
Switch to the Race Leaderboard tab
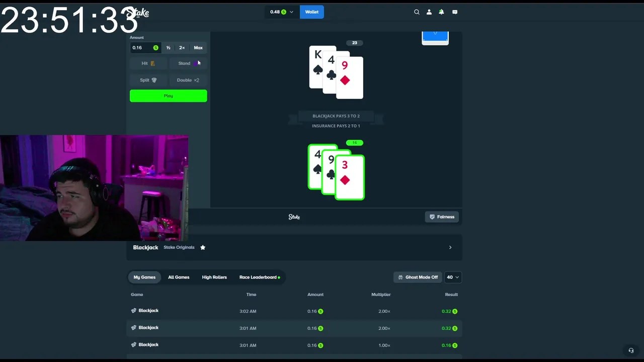tap(260, 277)
